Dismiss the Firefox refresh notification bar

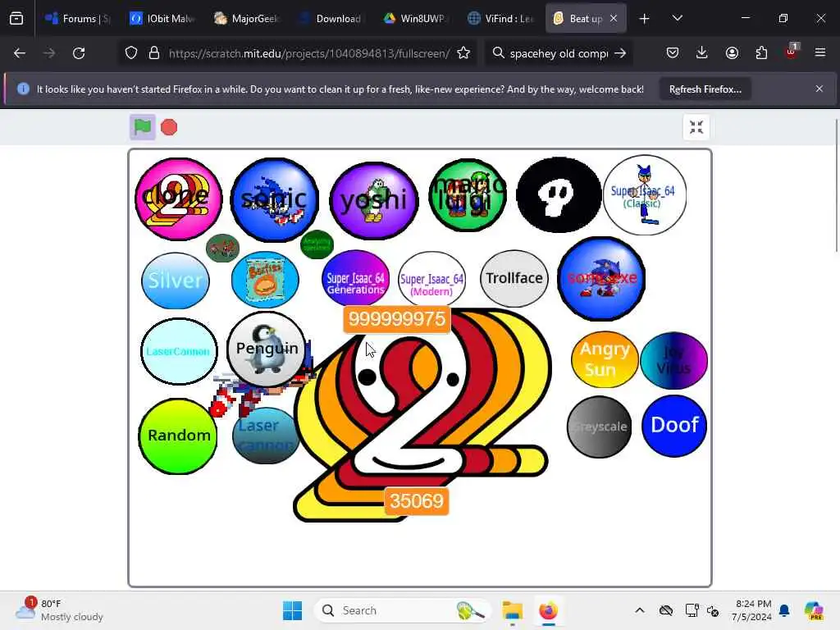[819, 89]
